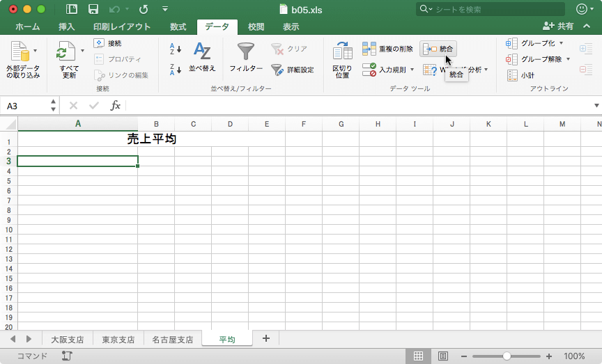The height and width of the screenshot is (364, 602).
Task: Go to next sheet with right arrow
Action: pos(29,339)
